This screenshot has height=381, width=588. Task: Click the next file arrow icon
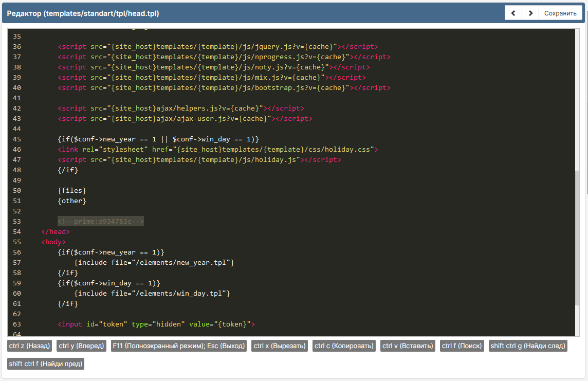click(530, 13)
